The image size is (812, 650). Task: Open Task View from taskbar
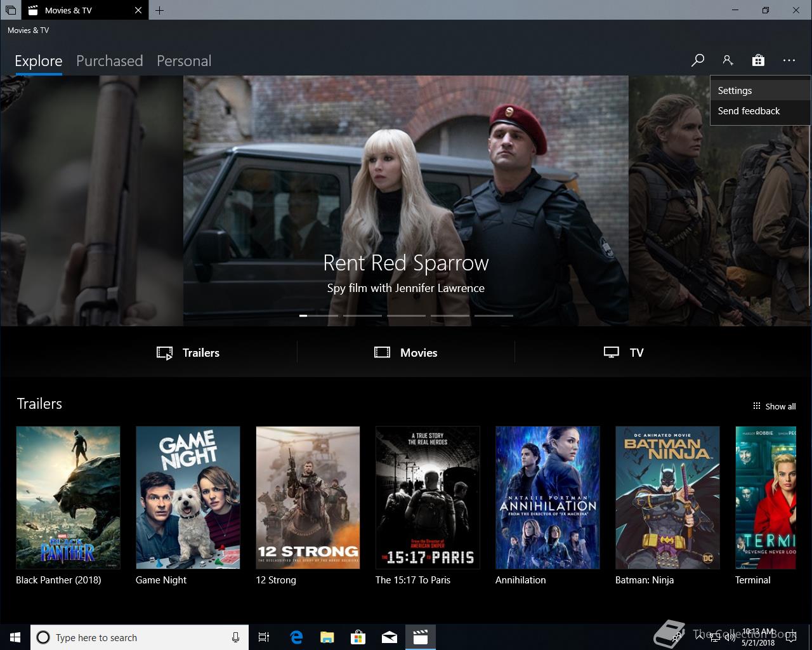pyautogui.click(x=264, y=637)
